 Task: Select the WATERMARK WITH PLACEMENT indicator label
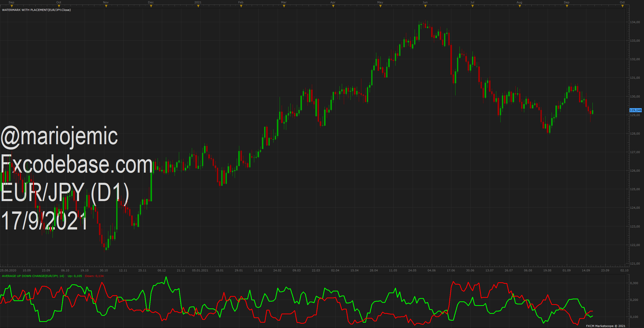36,10
